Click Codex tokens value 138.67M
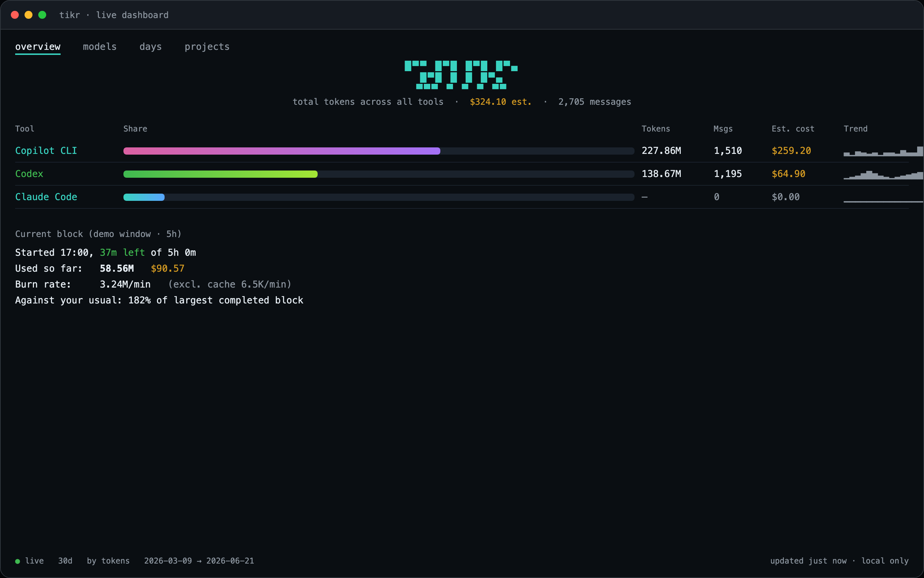The width and height of the screenshot is (924, 578). [x=661, y=174]
